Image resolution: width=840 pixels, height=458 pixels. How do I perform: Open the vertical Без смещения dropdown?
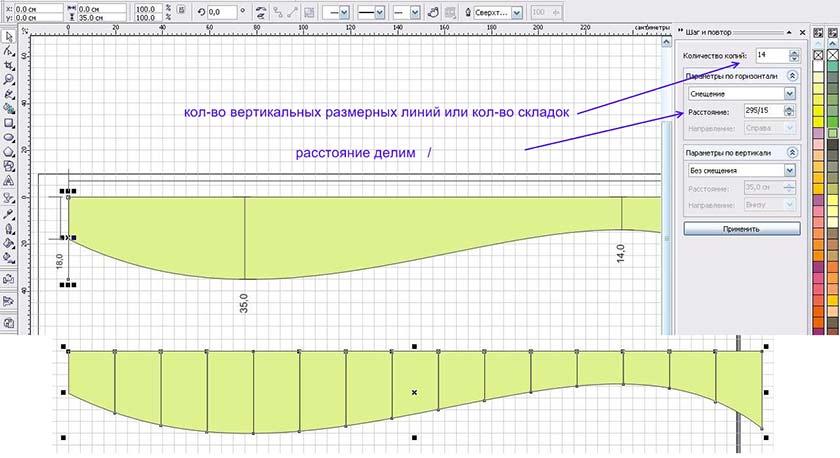pyautogui.click(x=790, y=170)
